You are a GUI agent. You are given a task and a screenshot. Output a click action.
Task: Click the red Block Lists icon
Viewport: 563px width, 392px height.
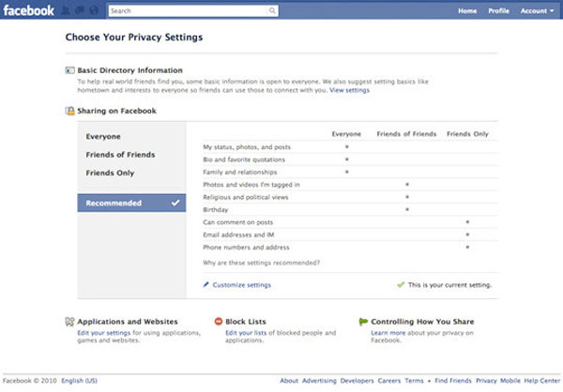pyautogui.click(x=219, y=322)
